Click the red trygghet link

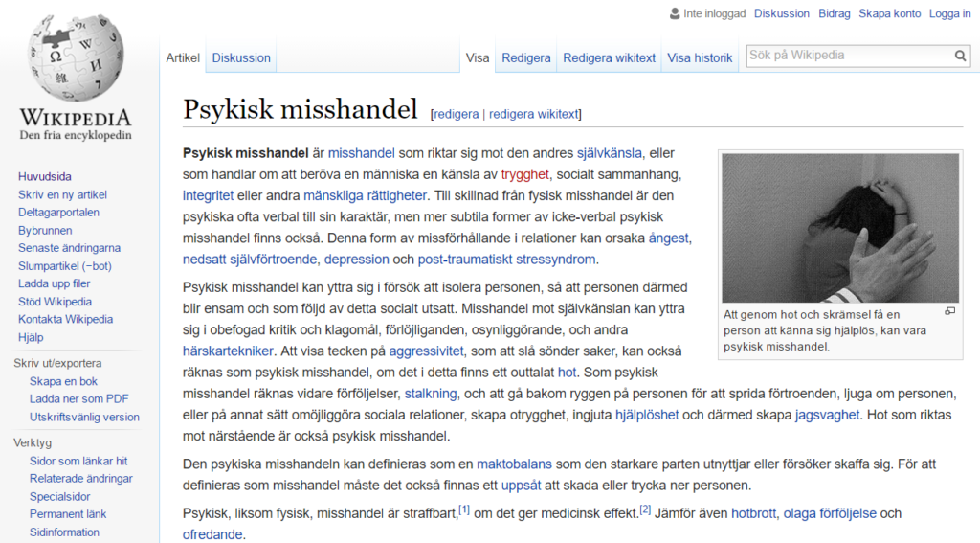(525, 174)
